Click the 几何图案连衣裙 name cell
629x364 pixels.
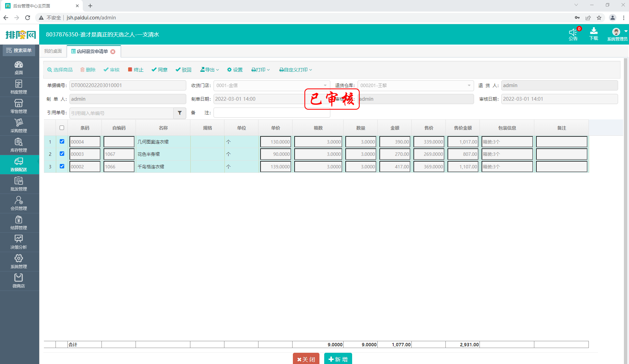(163, 142)
